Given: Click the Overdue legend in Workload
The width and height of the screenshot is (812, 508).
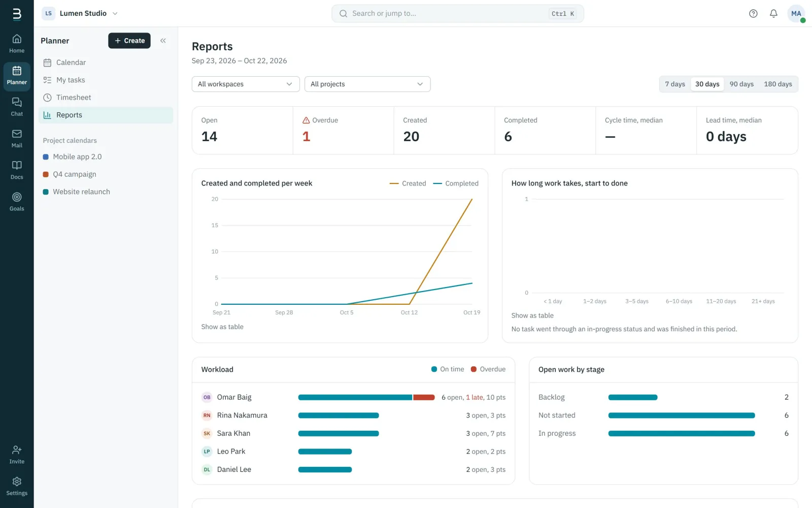Looking at the screenshot, I should click(x=488, y=369).
